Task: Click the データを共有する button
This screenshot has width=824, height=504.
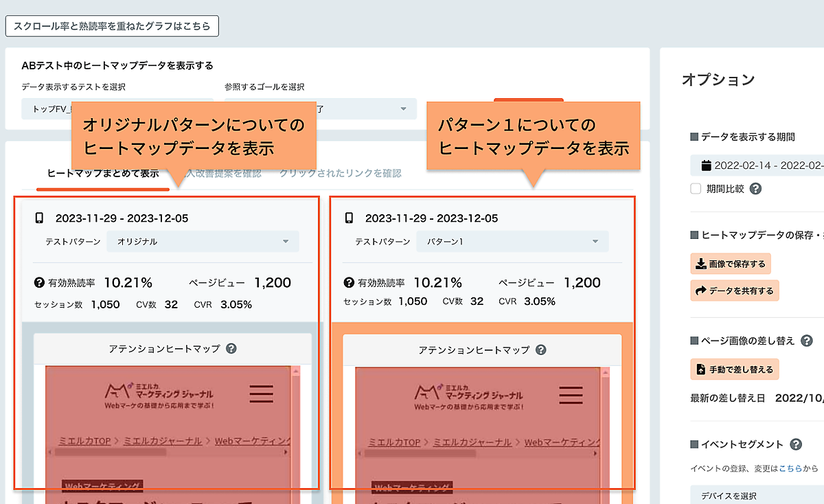Action: tap(735, 290)
